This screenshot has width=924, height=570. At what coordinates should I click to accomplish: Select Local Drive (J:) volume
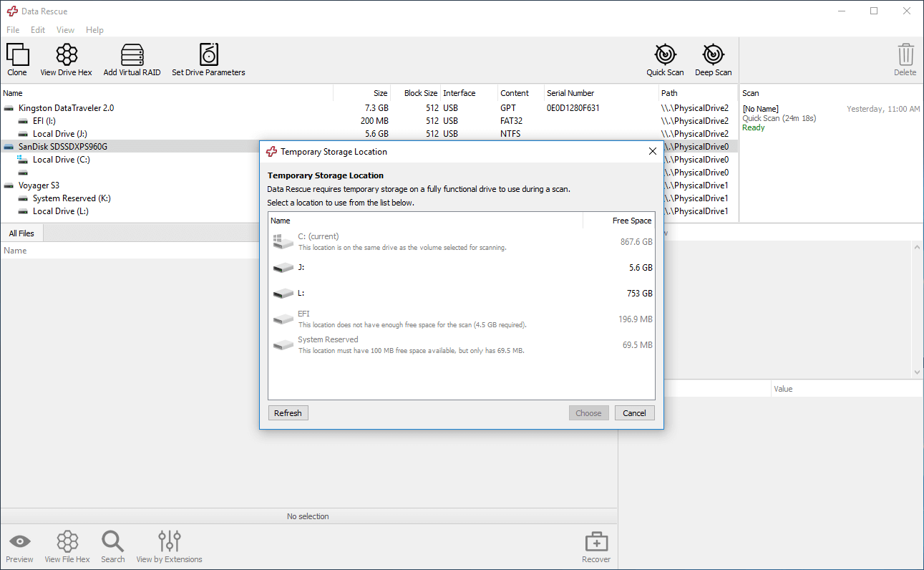(x=60, y=134)
